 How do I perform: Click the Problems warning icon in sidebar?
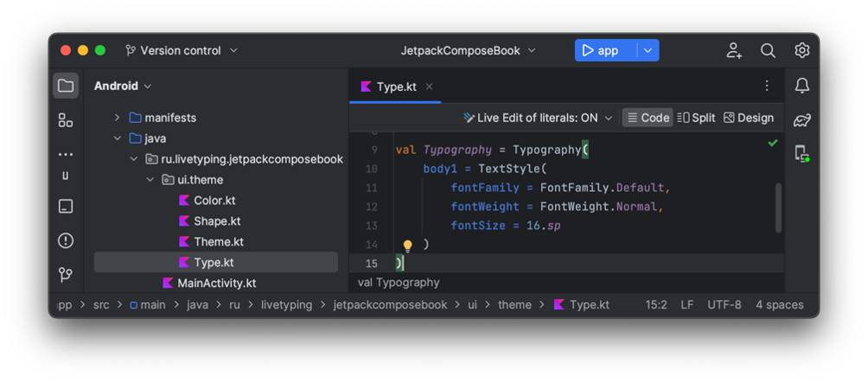(66, 240)
